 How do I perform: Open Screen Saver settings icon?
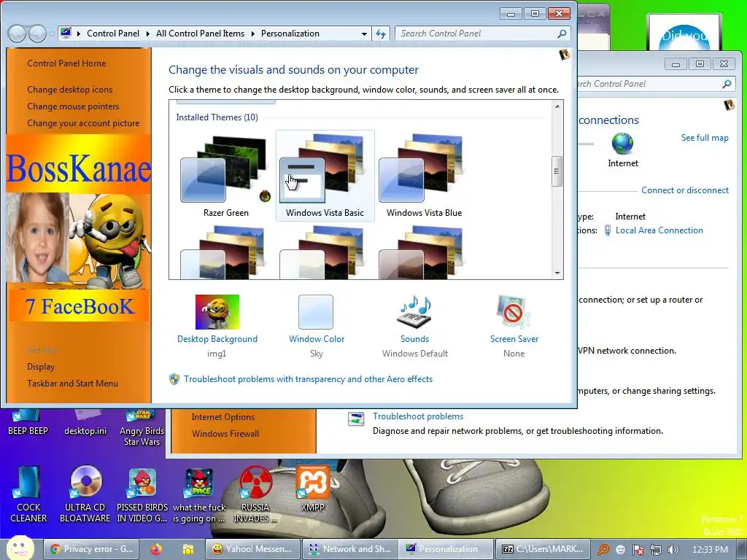pyautogui.click(x=514, y=312)
